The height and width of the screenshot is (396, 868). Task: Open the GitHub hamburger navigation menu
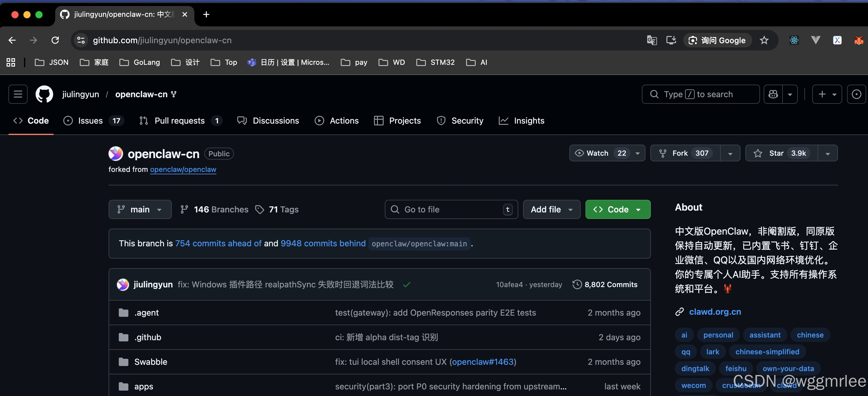(x=18, y=94)
